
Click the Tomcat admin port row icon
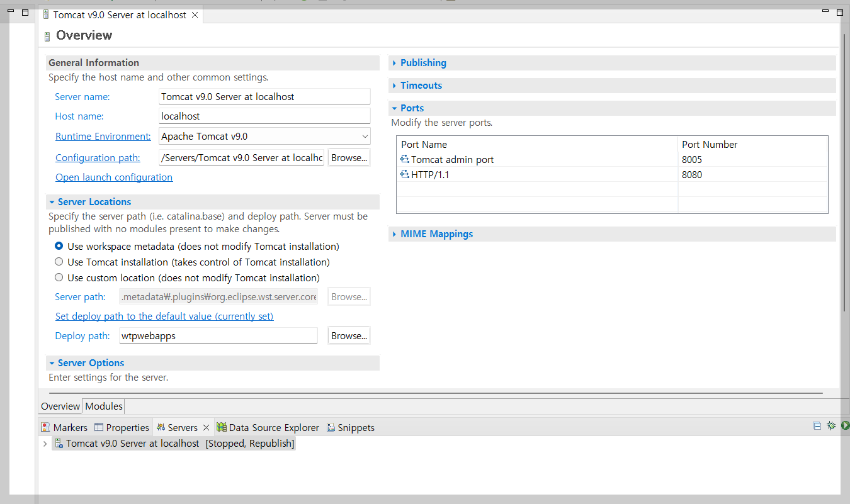[x=405, y=159]
